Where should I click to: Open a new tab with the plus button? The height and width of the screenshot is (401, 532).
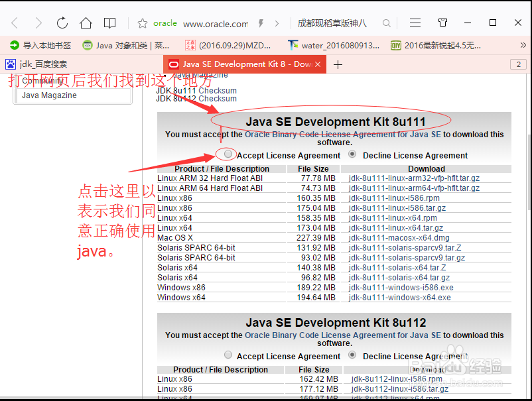(x=338, y=64)
